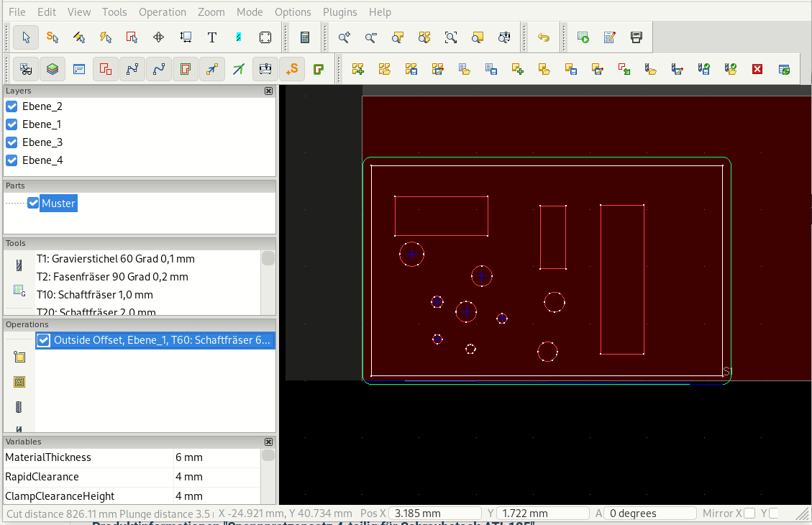Screen dimensions: 812x525
Task: Click the disk save icon in top toolbar
Action: [x=637, y=37]
